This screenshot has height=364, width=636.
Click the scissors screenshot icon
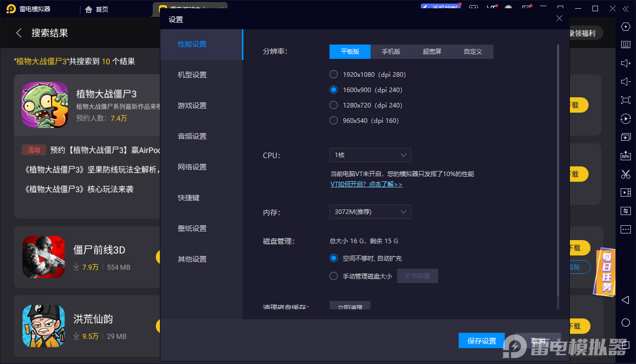click(x=625, y=174)
